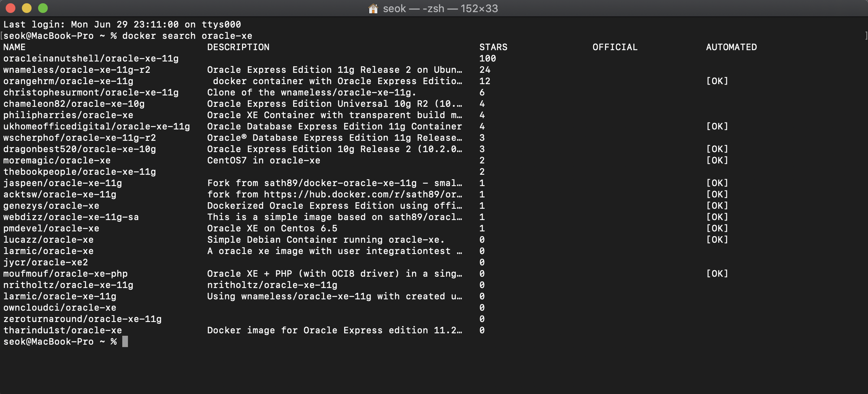Click 'dragonbest520/oracle-xe-10g' image name
Image resolution: width=868 pixels, height=394 pixels.
pyautogui.click(x=80, y=149)
